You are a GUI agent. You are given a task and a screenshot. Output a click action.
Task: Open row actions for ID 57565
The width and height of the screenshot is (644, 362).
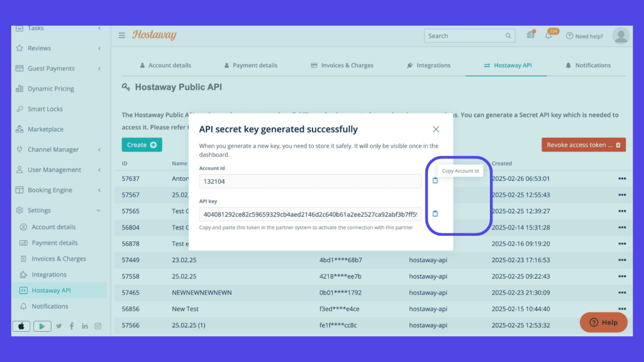[x=622, y=211]
